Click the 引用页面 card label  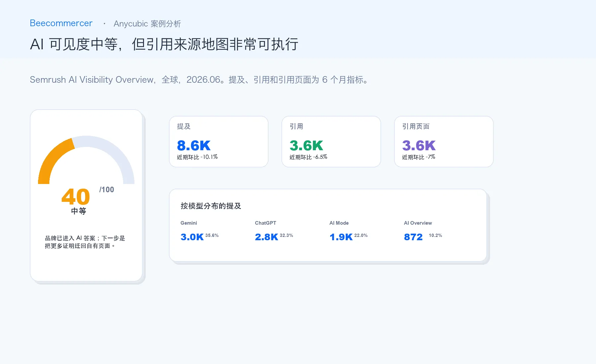[x=416, y=126]
